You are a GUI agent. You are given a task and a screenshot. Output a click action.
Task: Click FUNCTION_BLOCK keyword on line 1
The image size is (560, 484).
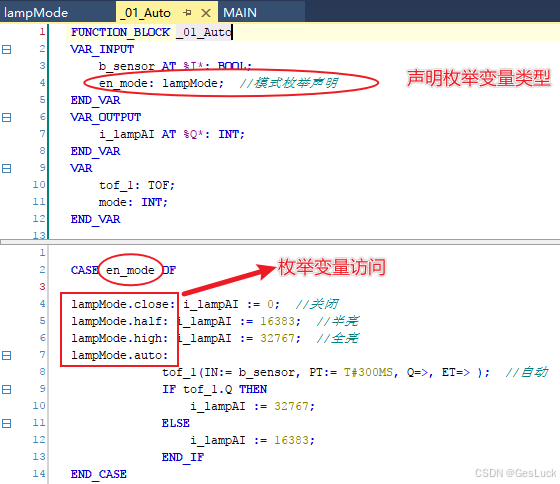click(x=120, y=32)
